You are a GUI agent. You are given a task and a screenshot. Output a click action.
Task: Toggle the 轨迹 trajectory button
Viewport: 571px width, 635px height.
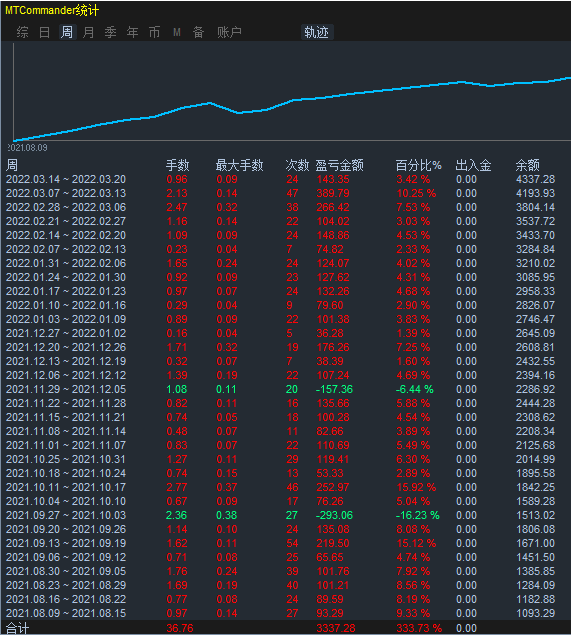317,32
